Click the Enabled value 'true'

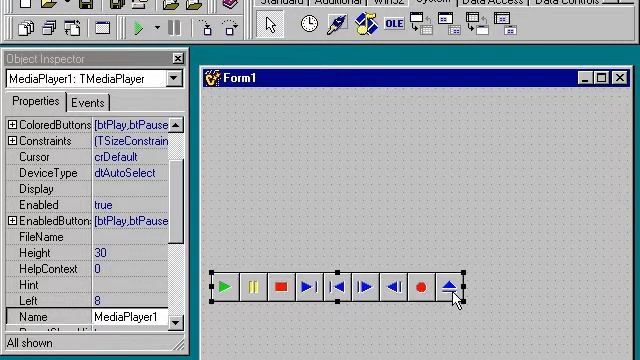tap(103, 205)
